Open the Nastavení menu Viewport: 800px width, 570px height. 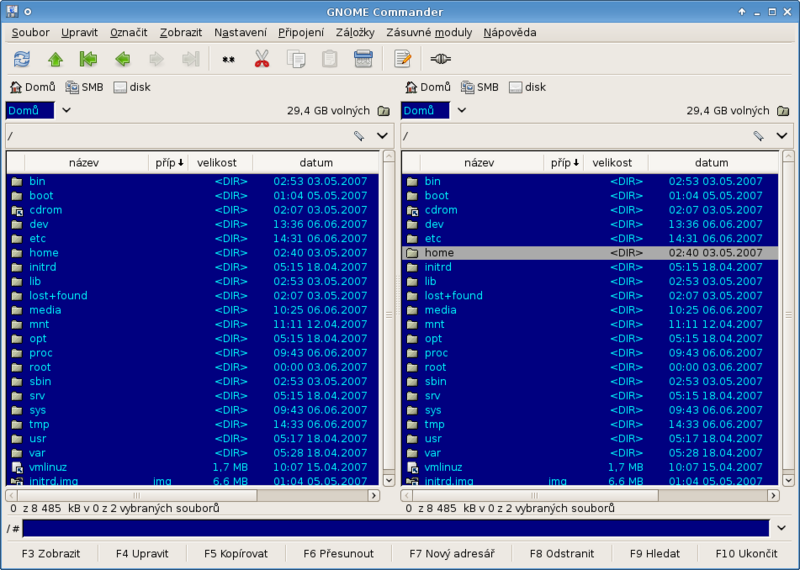pyautogui.click(x=240, y=33)
